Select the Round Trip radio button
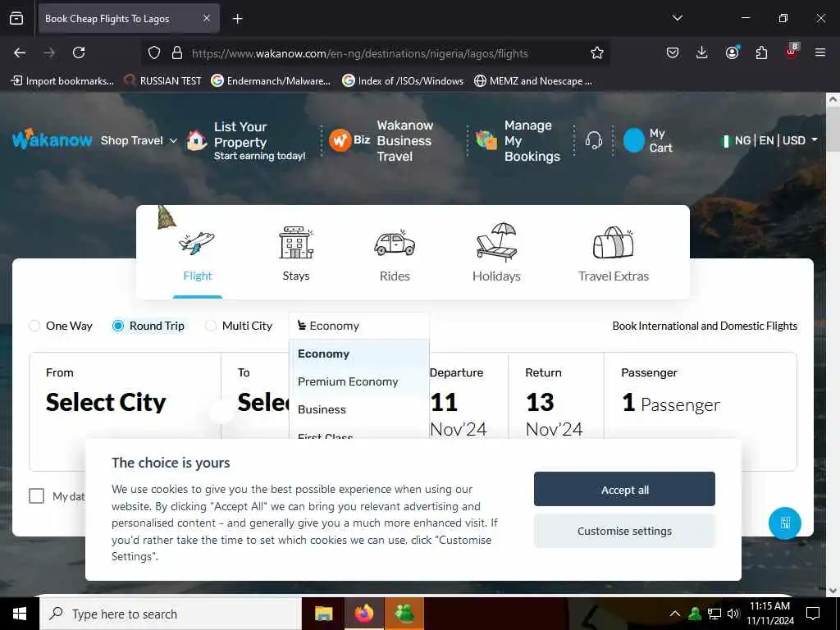Screen dimensions: 840x630 coord(118,326)
